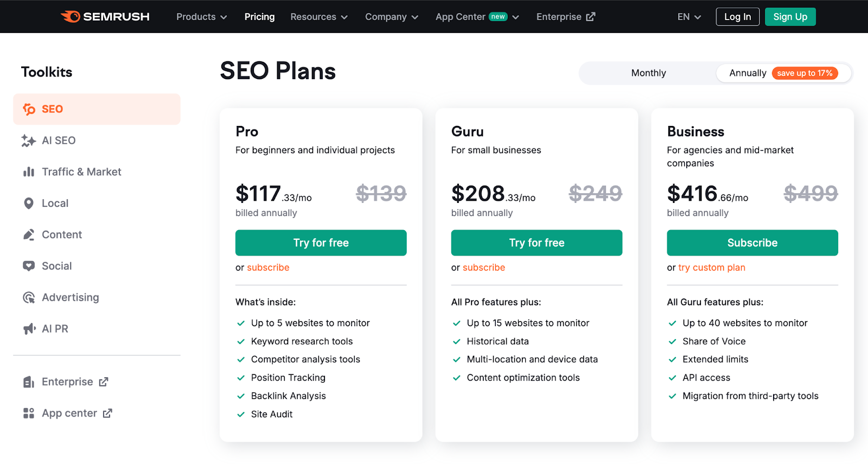Open the EN language selector
This screenshot has width=868, height=464.
pyautogui.click(x=687, y=17)
